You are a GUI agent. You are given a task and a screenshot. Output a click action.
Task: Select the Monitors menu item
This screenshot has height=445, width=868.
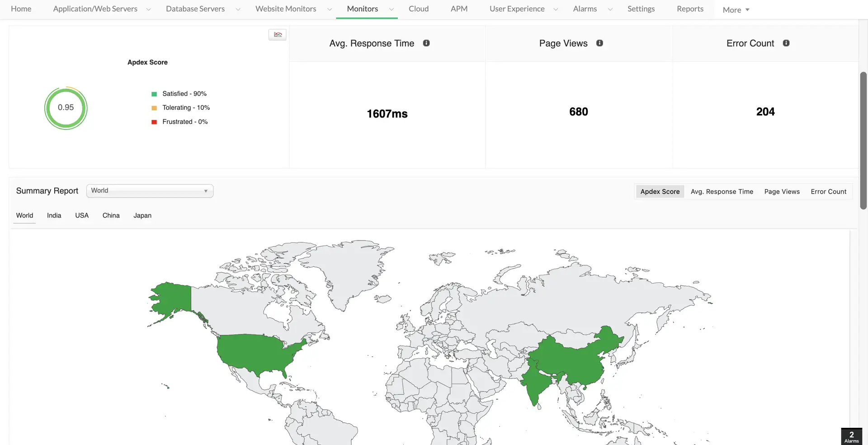click(363, 9)
